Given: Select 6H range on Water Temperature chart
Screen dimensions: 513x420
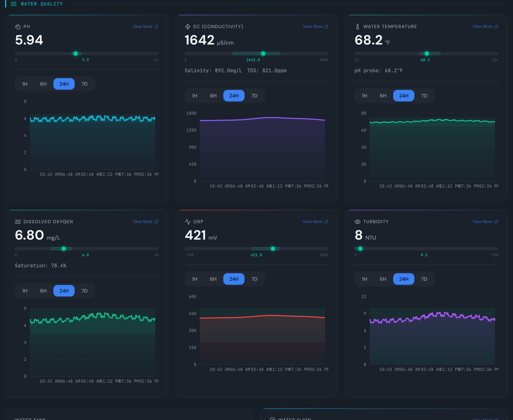Looking at the screenshot, I should coord(383,96).
